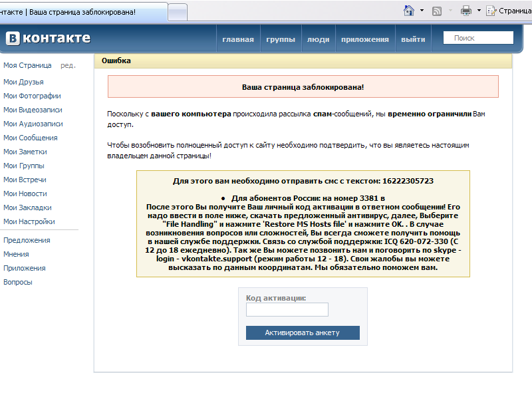Click the browser Home icon
This screenshot has width=532, height=399.
410,11
